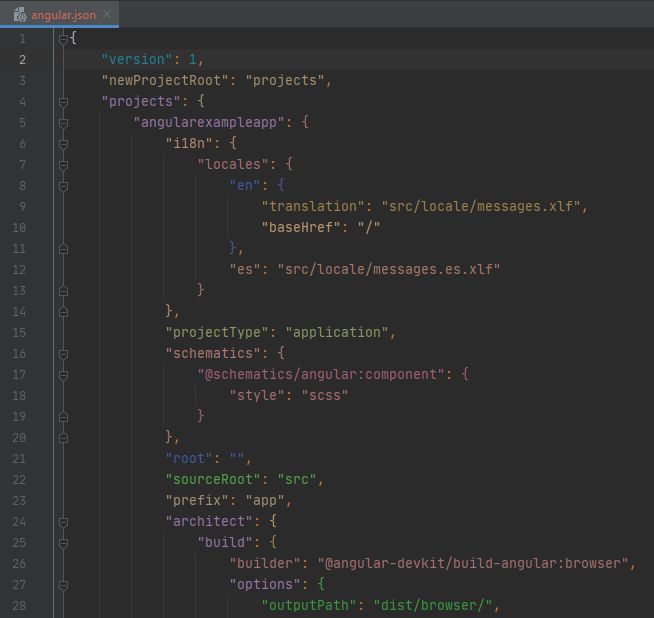Place cursor on the "version" key
This screenshot has width=654, height=618.
tap(137, 59)
